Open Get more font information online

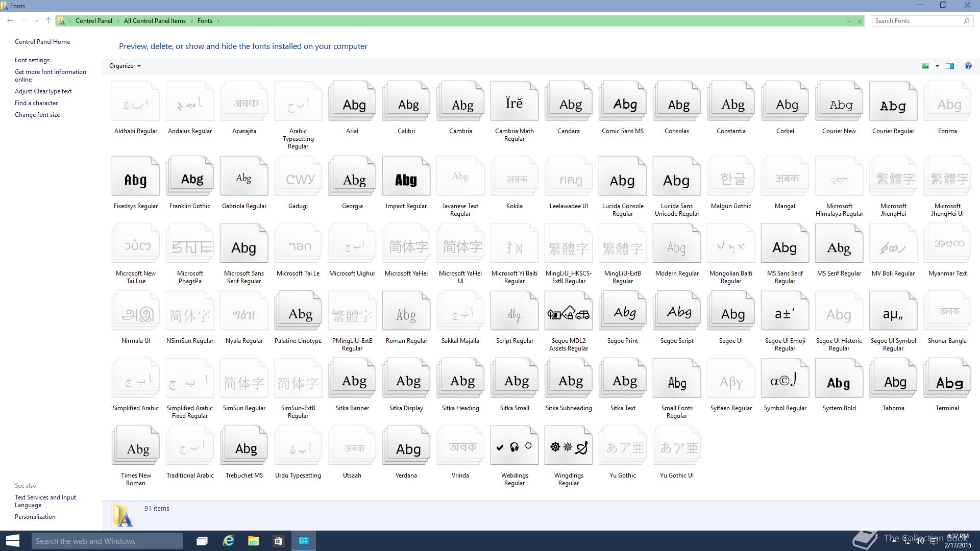click(51, 76)
